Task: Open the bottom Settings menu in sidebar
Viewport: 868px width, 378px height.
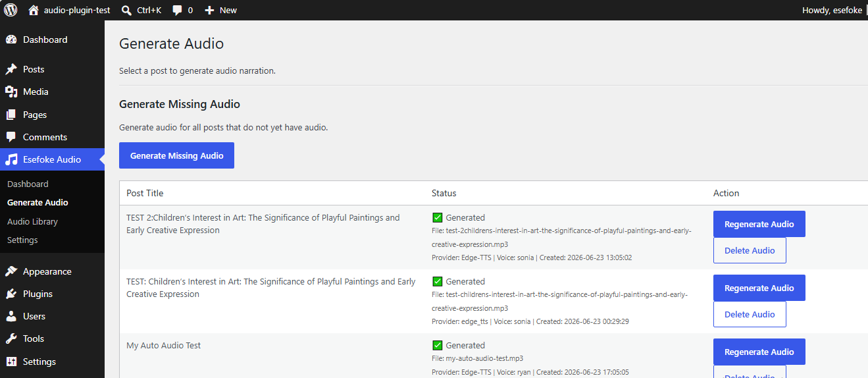Action: click(52, 362)
